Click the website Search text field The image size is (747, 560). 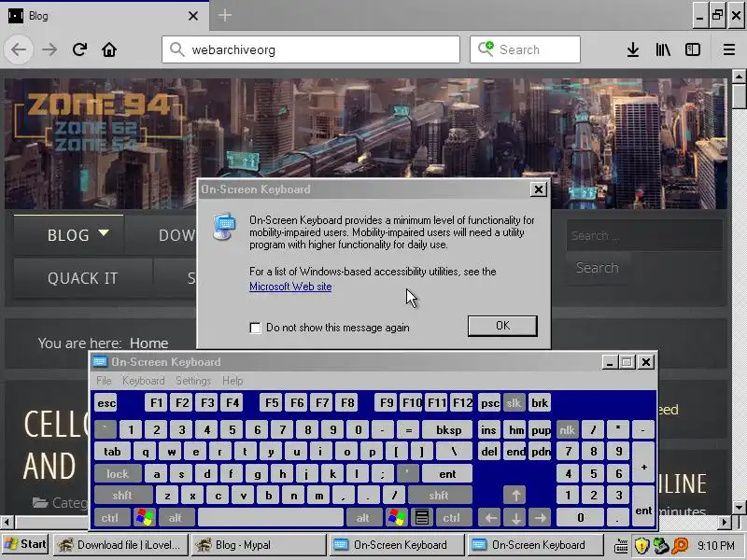(644, 236)
